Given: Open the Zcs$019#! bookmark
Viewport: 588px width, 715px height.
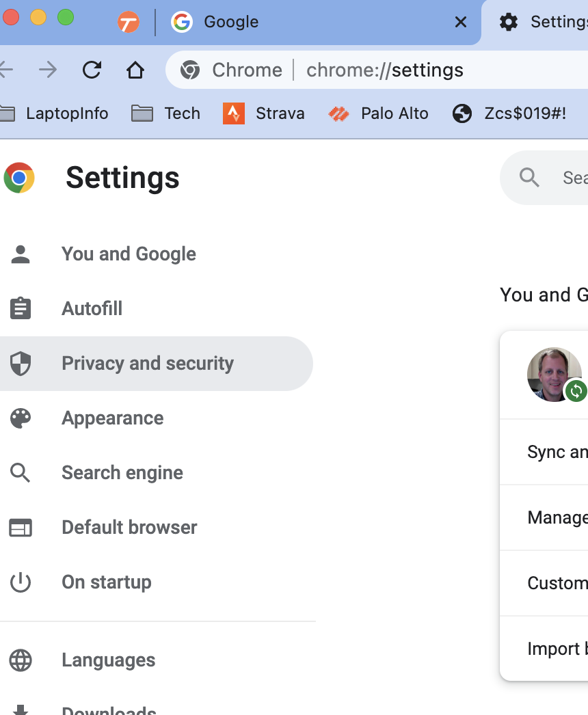Looking at the screenshot, I should coord(509,113).
